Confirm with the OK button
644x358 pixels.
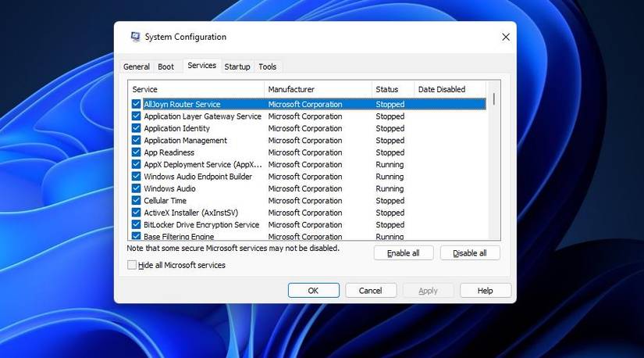point(313,291)
